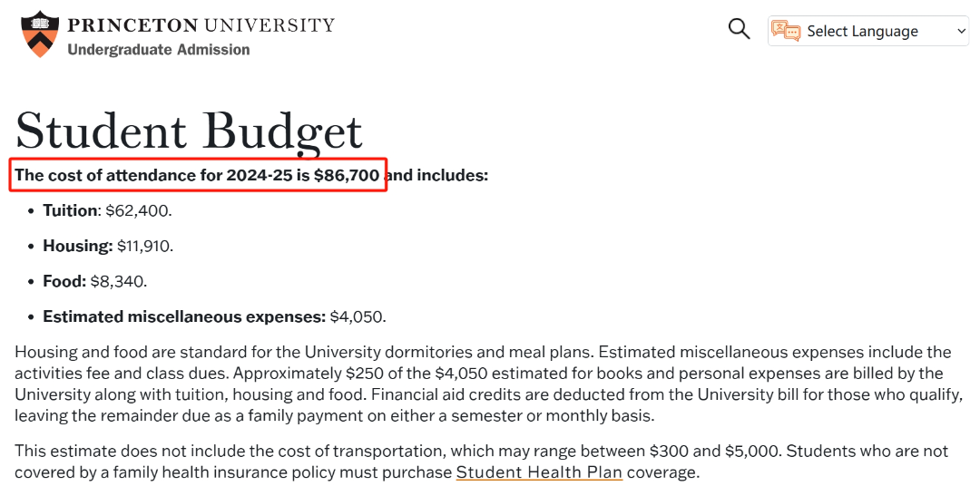Viewport: 980px width, 486px height.
Task: Click the Student Budget page heading
Action: tap(189, 131)
